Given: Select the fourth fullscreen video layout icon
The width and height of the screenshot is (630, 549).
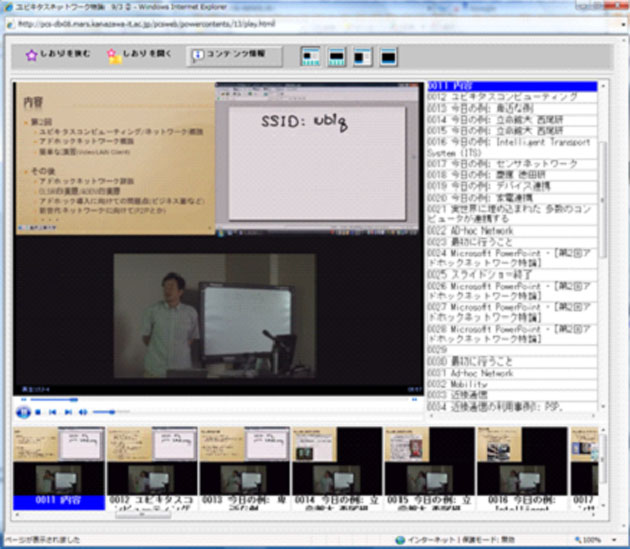Looking at the screenshot, I should click(x=388, y=57).
